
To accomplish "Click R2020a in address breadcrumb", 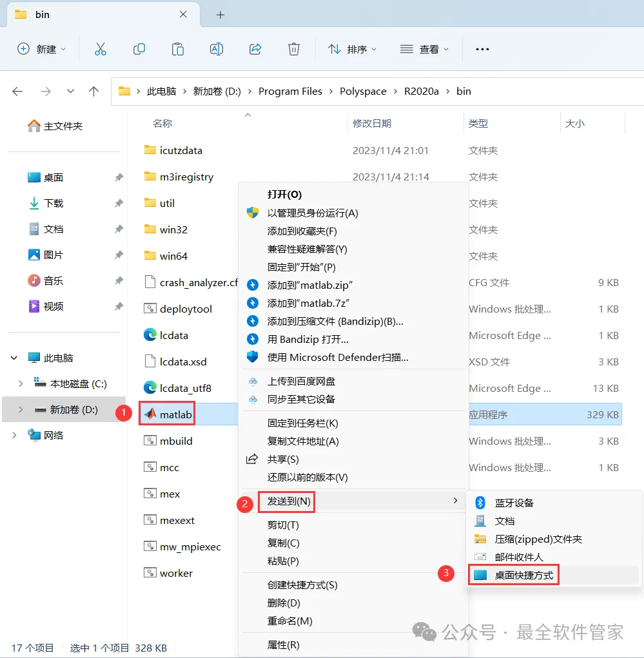I will tap(422, 91).
